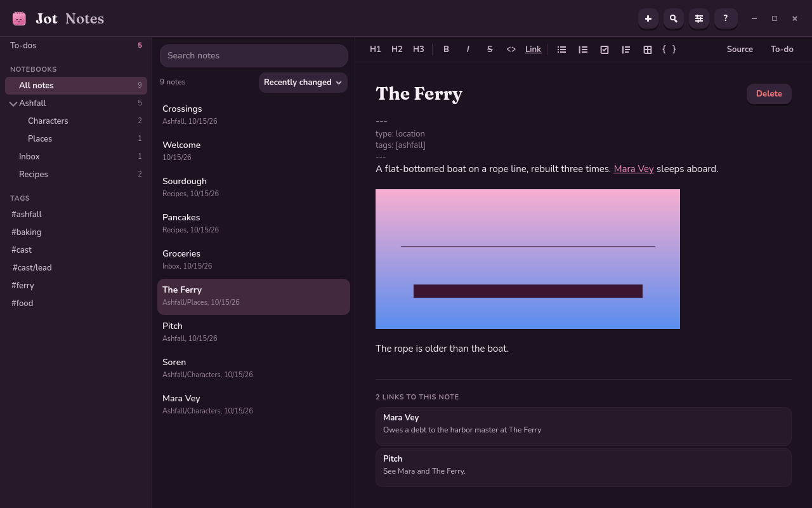
Task: Open the Mara Vey backlink card
Action: tap(583, 425)
